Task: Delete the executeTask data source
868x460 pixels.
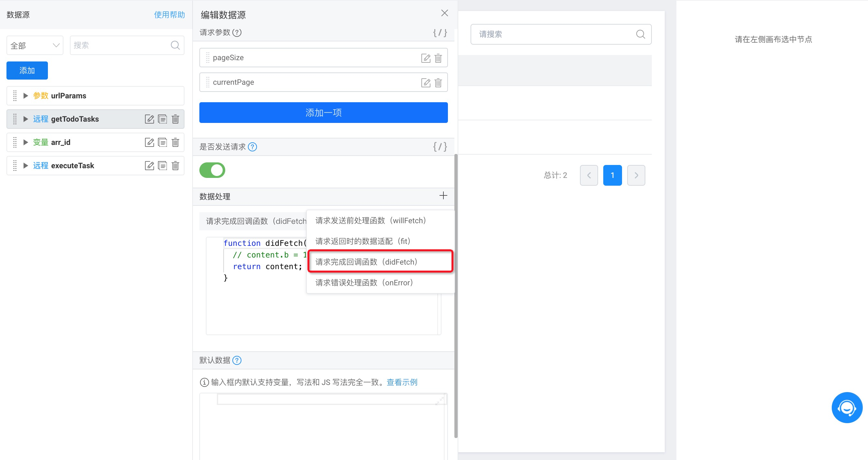Action: [x=175, y=166]
